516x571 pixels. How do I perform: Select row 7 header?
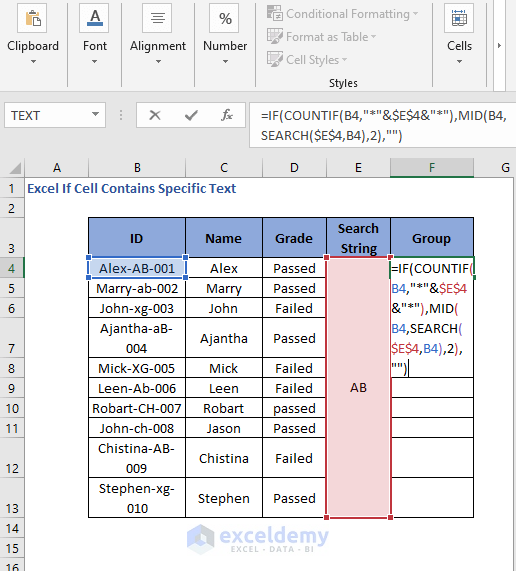pyautogui.click(x=12, y=338)
